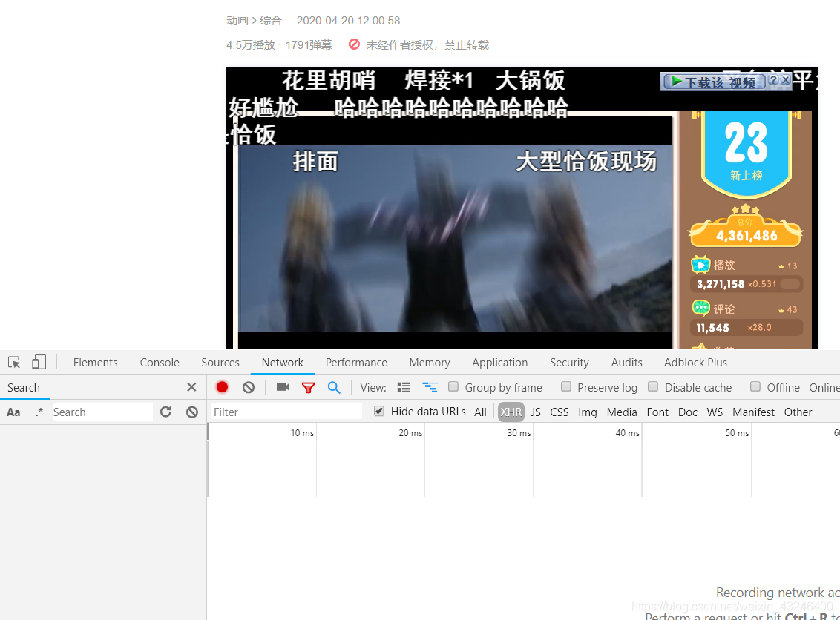Open the Online throttling dropdown

point(824,388)
